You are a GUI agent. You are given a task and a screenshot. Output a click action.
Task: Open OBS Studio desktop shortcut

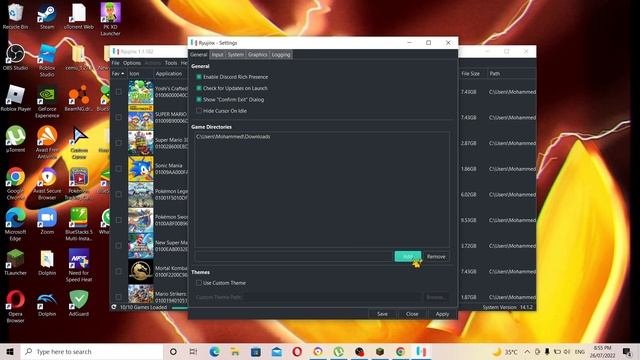click(x=15, y=57)
